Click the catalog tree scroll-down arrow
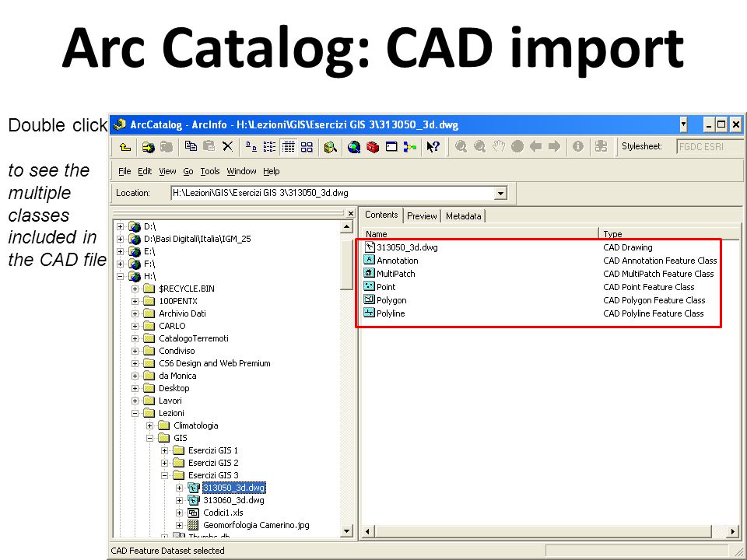Screen dimensions: 747x560 pyautogui.click(x=347, y=531)
